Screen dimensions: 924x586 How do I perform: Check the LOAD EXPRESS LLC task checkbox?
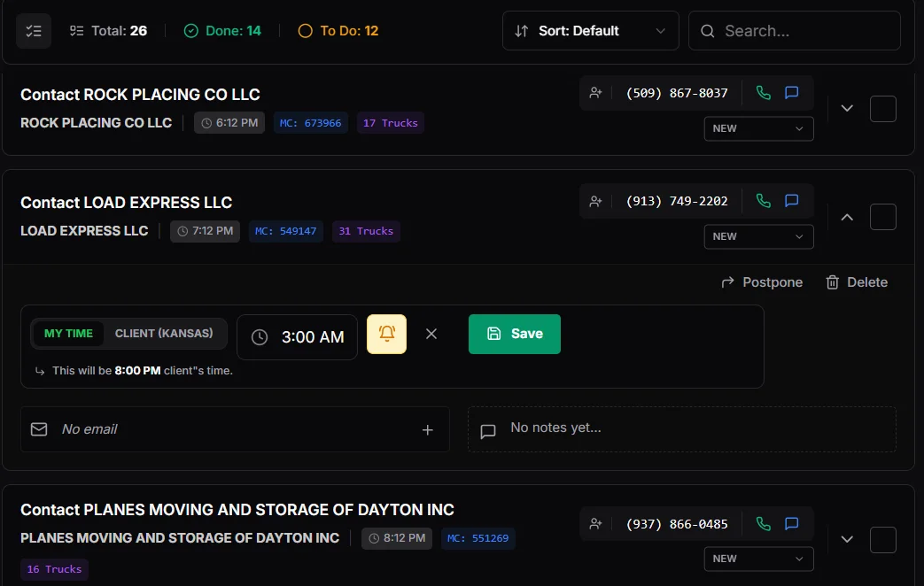tap(882, 217)
